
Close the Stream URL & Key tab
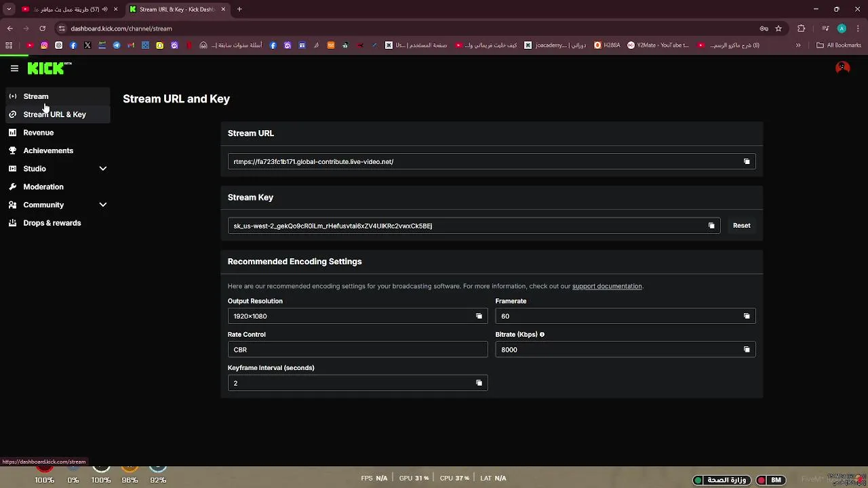(223, 9)
